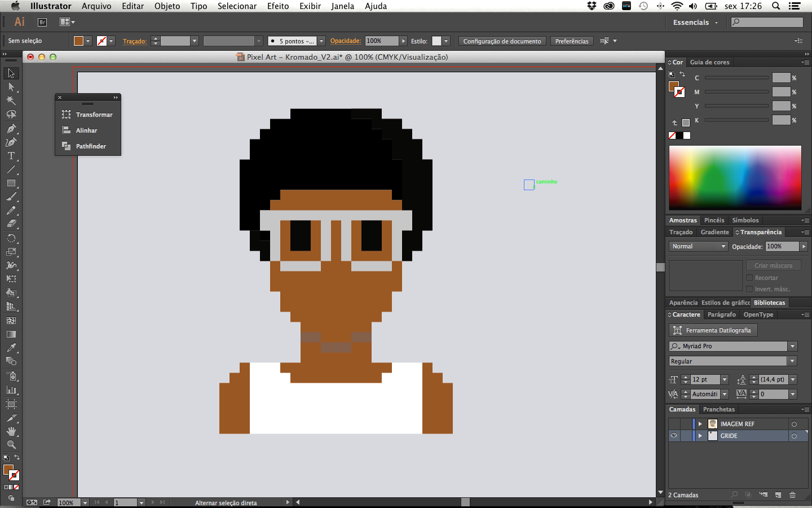812x508 pixels.
Task: Choose the Rectangle tool
Action: (11, 183)
